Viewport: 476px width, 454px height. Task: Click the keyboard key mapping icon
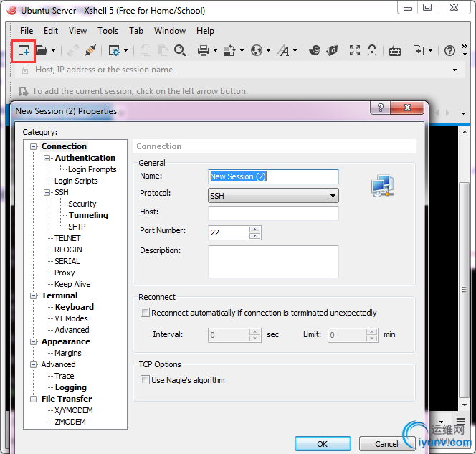395,51
